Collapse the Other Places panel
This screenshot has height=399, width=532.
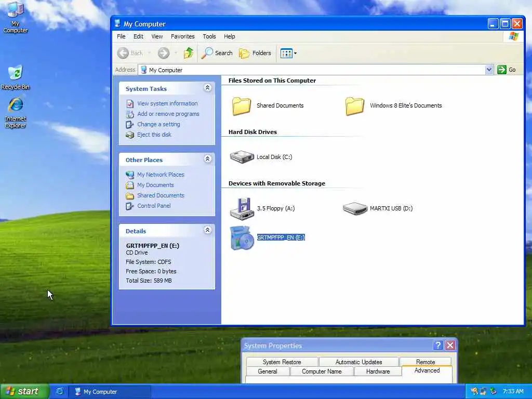click(x=208, y=159)
